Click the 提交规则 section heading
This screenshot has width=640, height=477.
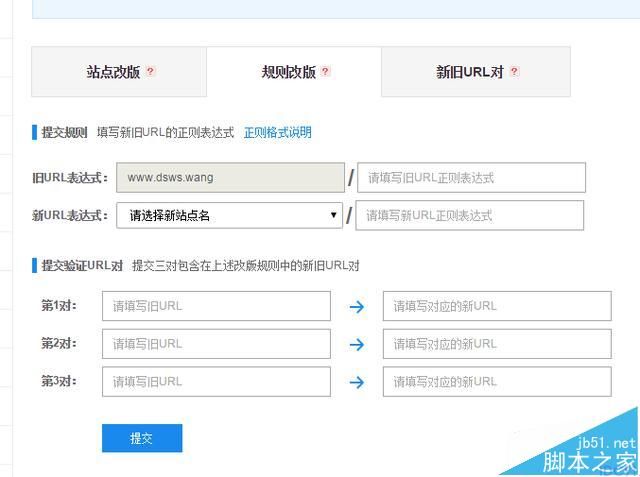click(64, 133)
